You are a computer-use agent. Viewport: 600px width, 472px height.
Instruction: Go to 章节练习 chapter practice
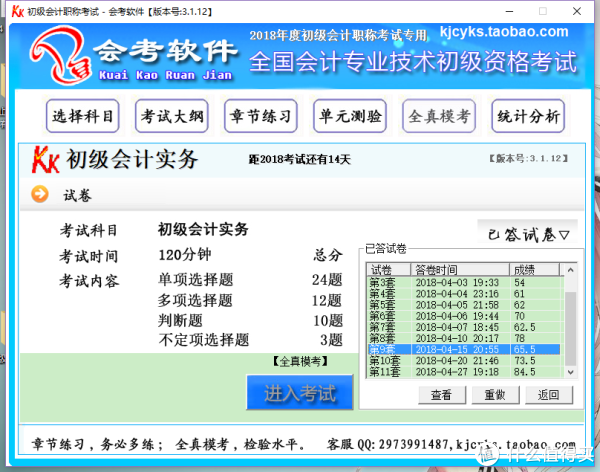coord(261,116)
